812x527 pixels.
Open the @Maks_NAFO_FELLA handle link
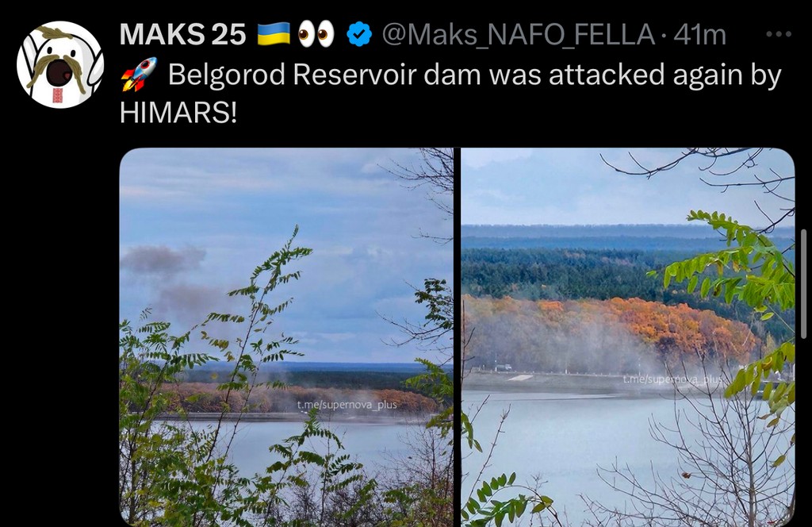(x=518, y=35)
